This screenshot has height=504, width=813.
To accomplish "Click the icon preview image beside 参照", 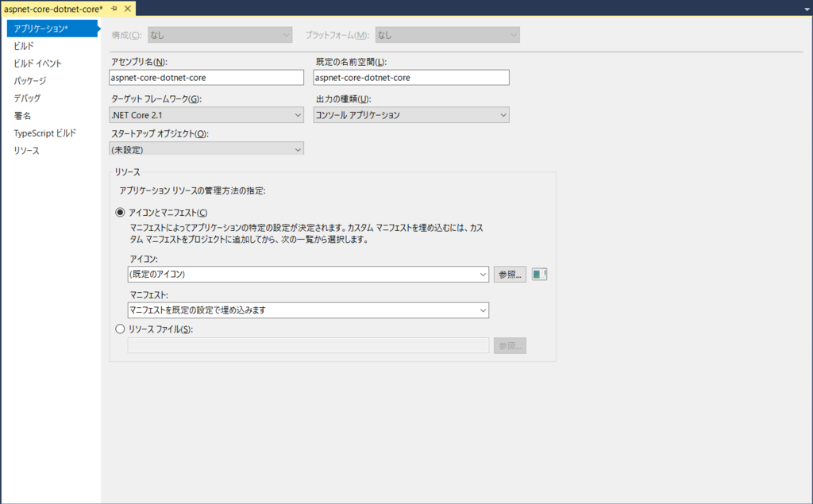I will pyautogui.click(x=539, y=275).
